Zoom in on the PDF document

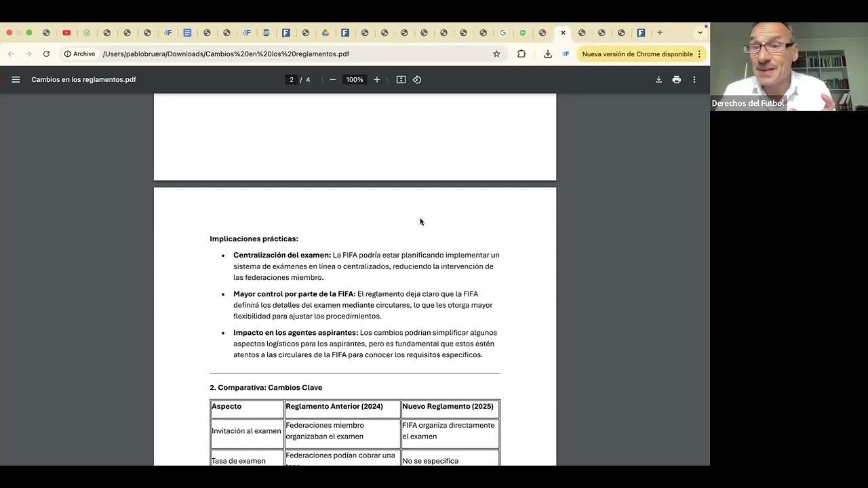(x=377, y=79)
